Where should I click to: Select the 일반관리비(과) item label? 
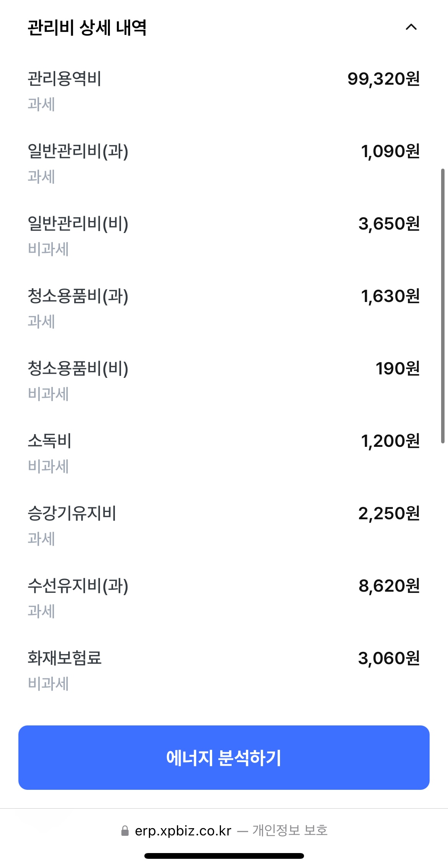click(x=78, y=151)
